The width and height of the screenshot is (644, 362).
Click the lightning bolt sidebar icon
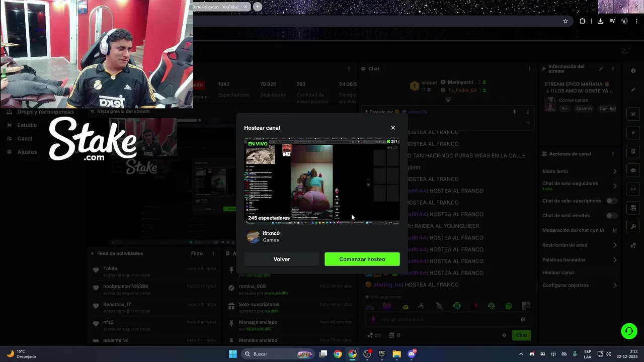(x=633, y=133)
